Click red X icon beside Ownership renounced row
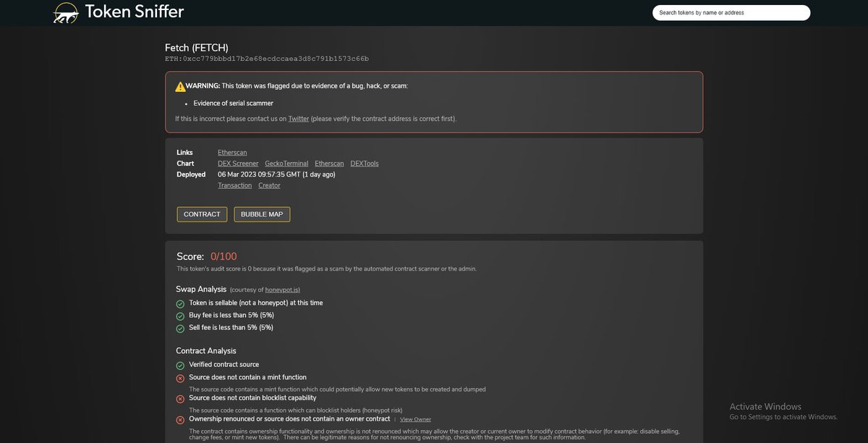Screen dimensions: 868x443 (x=180, y=420)
